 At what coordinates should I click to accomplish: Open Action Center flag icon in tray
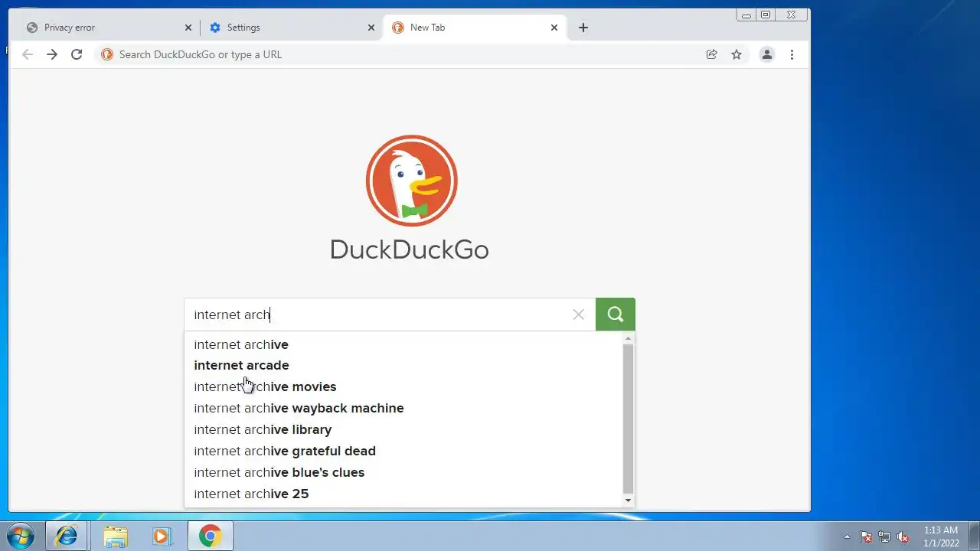tap(866, 536)
